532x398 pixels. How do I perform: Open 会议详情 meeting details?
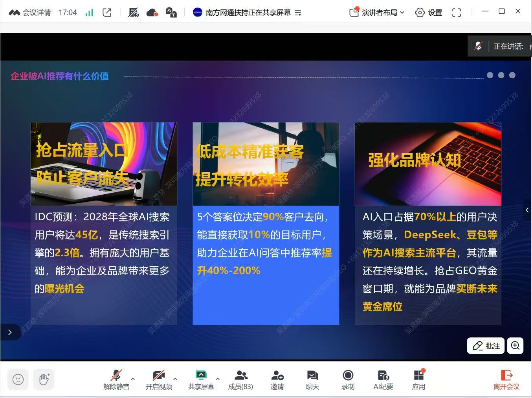(30, 13)
